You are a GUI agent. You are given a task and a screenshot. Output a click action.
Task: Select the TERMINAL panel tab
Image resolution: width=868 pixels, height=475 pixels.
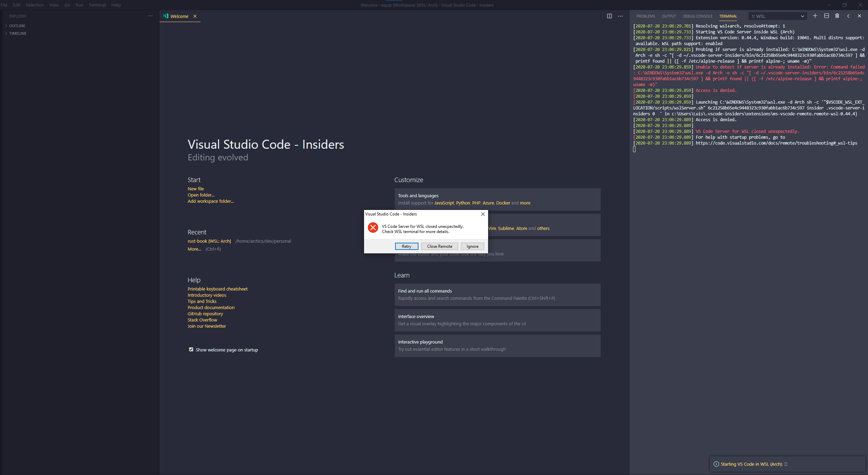tap(728, 16)
